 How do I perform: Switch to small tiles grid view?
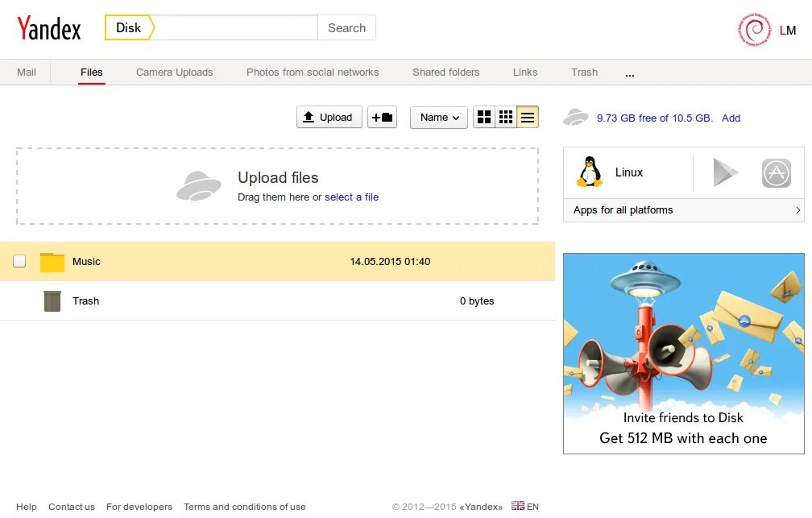pyautogui.click(x=506, y=117)
